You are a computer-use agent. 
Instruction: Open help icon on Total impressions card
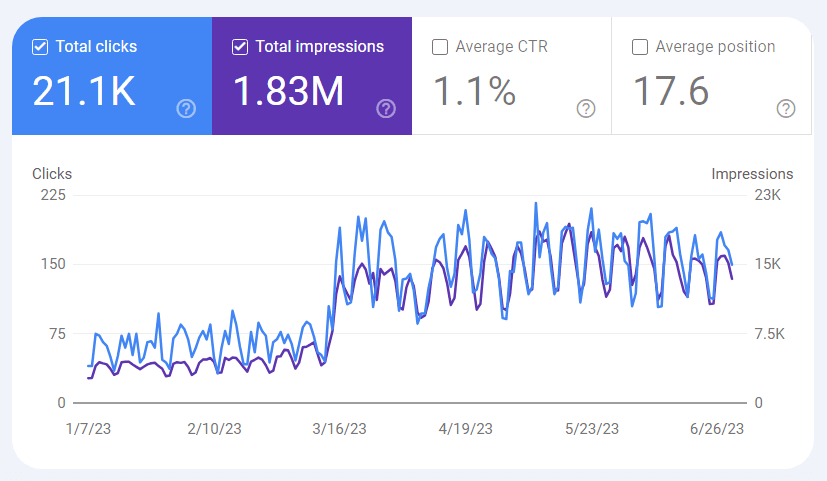tap(386, 109)
